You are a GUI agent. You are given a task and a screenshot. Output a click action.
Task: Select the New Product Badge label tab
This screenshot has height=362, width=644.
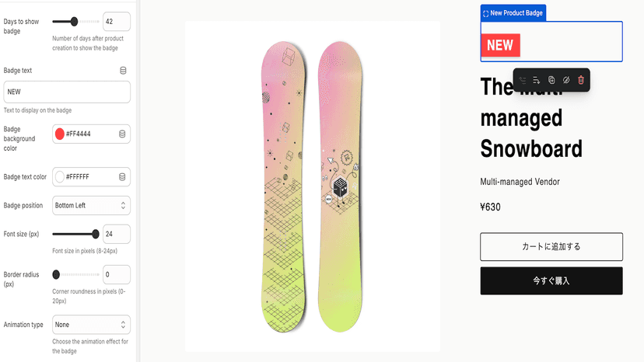513,13
